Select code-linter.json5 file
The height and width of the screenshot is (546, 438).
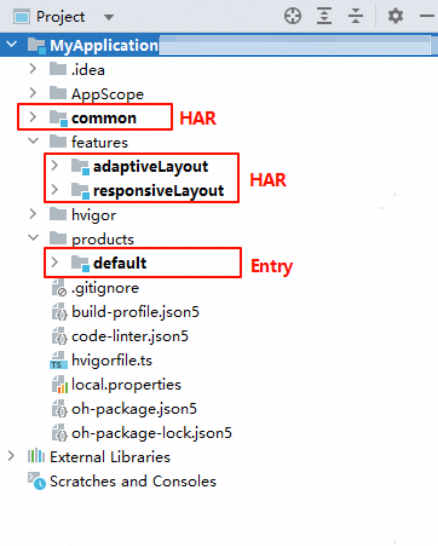click(x=130, y=336)
